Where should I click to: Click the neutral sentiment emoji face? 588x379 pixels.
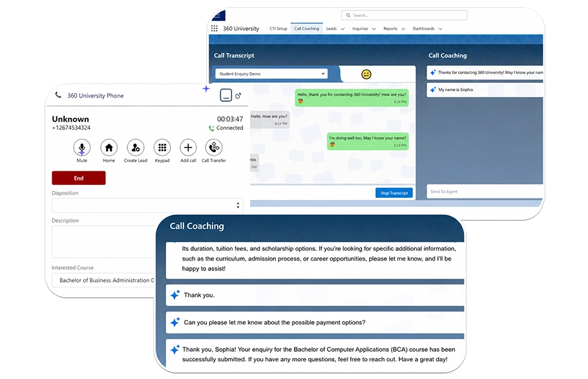pos(366,74)
